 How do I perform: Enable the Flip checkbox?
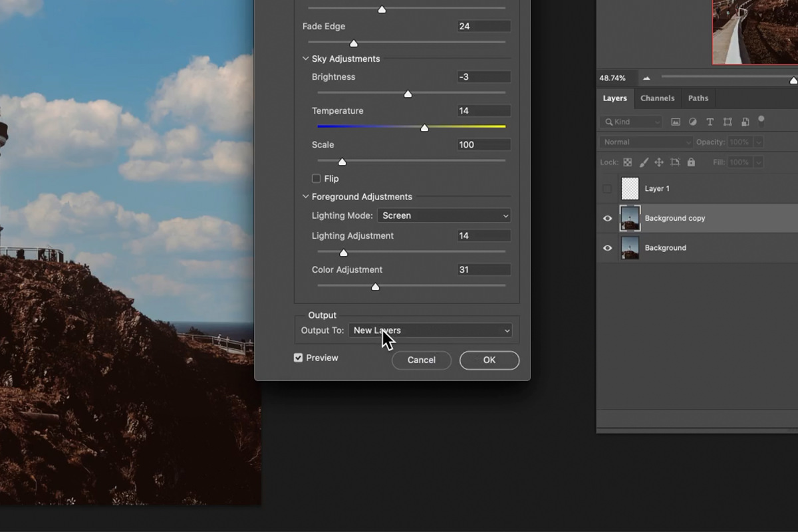pos(316,178)
